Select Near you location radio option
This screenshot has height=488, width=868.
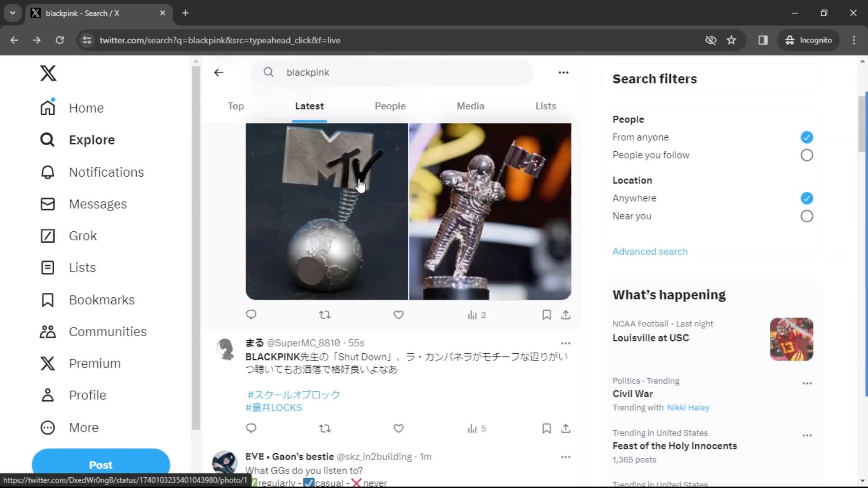807,216
